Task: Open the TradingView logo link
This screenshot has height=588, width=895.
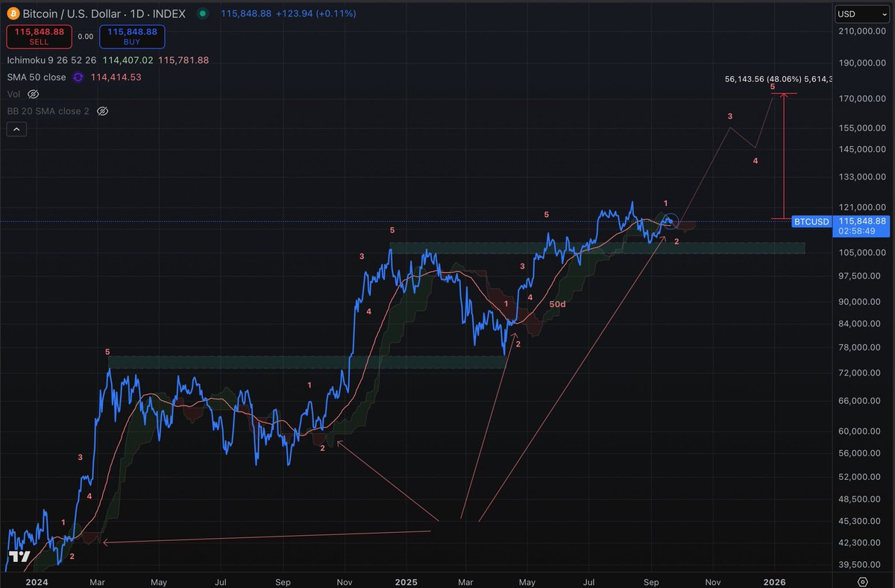Action: (x=19, y=557)
